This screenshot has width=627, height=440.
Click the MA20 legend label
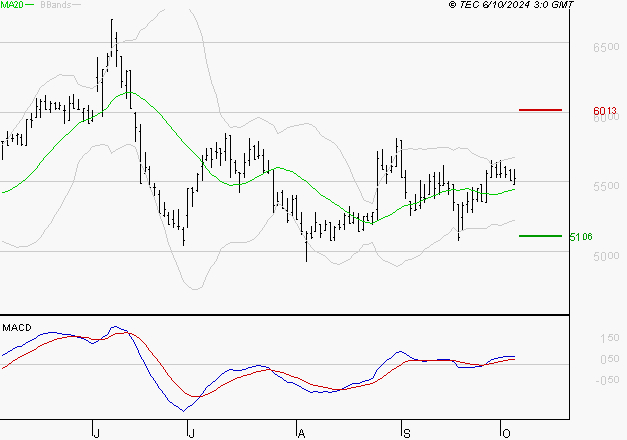(12, 5)
